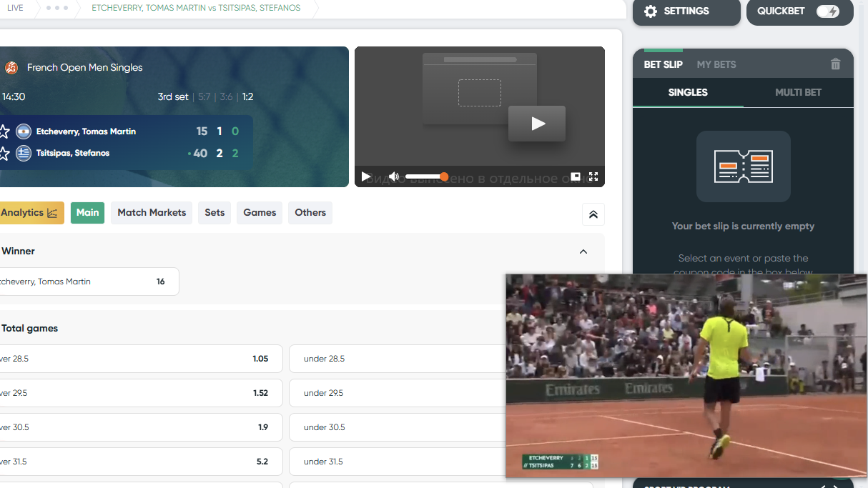This screenshot has width=868, height=488.
Task: Switch to the Match Markets tab
Action: pos(152,213)
